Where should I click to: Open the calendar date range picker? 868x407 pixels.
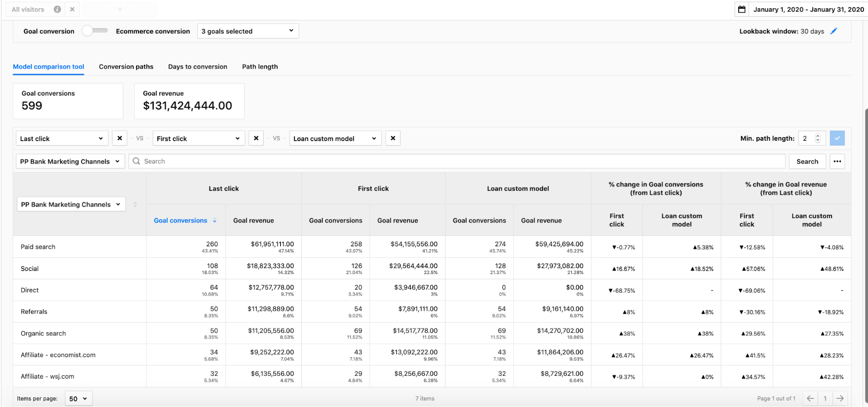[741, 9]
